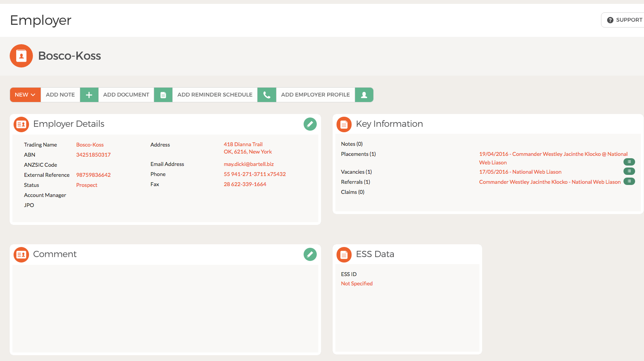Click the green list icon for Referrals entry
Viewport: 644px width, 361px height.
coord(629,181)
